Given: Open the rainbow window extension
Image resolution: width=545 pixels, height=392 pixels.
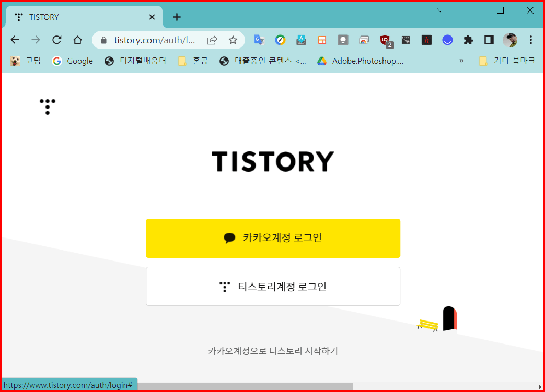Looking at the screenshot, I should click(364, 40).
